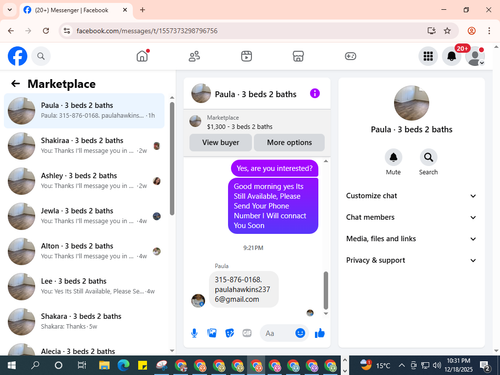This screenshot has height=375, width=500.
Task: Click the chat messages scrollbar
Action: click(326, 290)
